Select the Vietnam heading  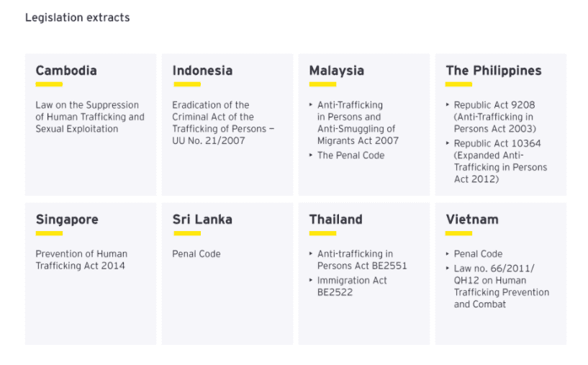click(472, 220)
